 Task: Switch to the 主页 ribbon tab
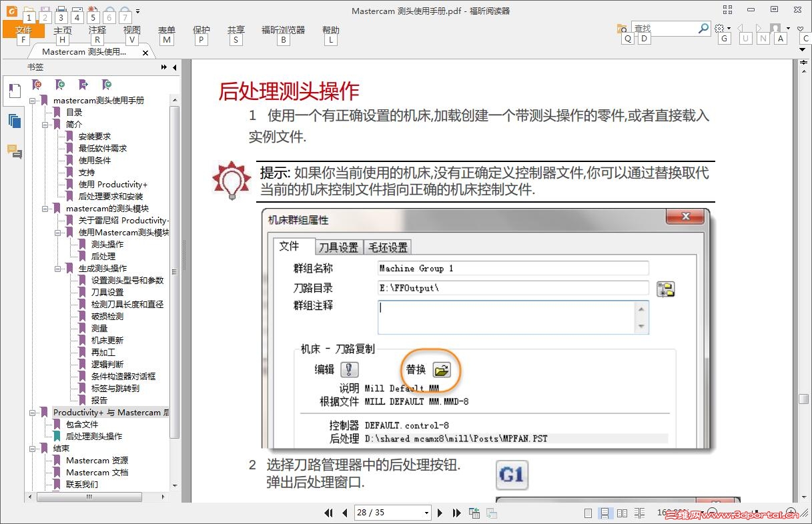[x=63, y=30]
